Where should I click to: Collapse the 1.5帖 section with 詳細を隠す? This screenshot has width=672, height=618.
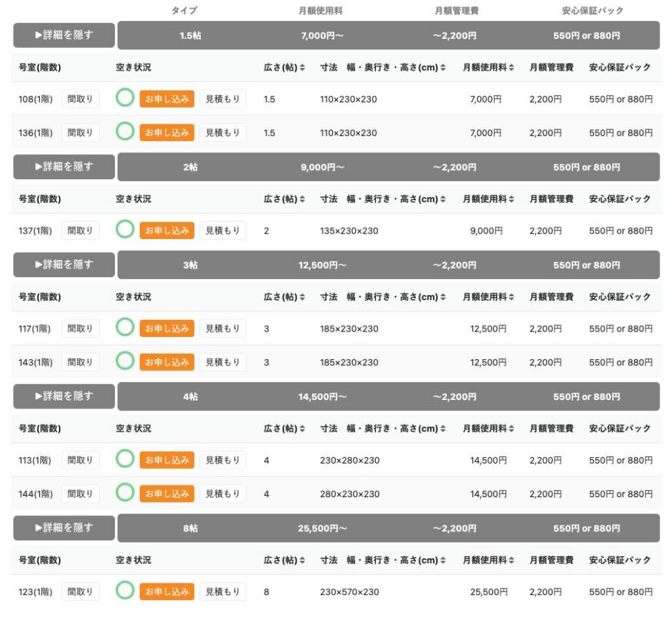click(64, 35)
